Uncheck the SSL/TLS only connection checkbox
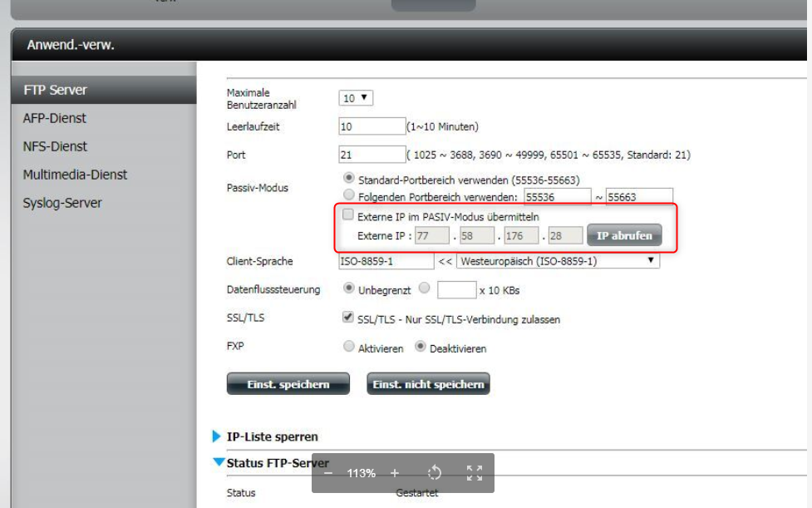The width and height of the screenshot is (812, 508). [x=349, y=318]
